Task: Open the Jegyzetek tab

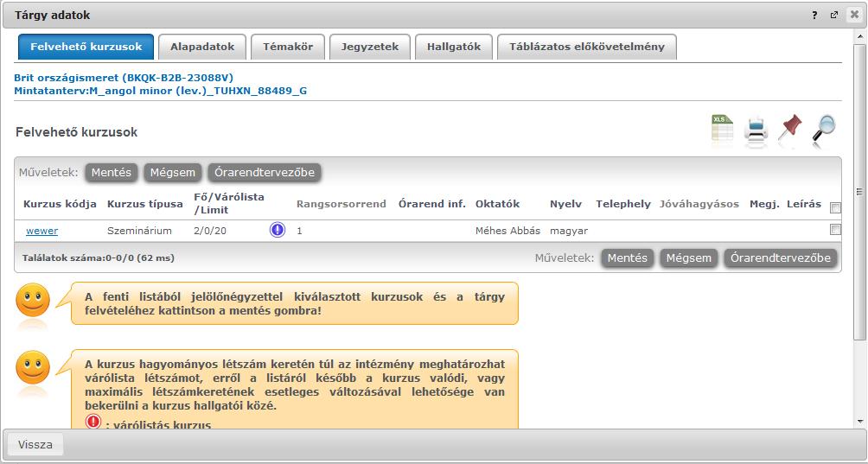Action: [x=370, y=47]
